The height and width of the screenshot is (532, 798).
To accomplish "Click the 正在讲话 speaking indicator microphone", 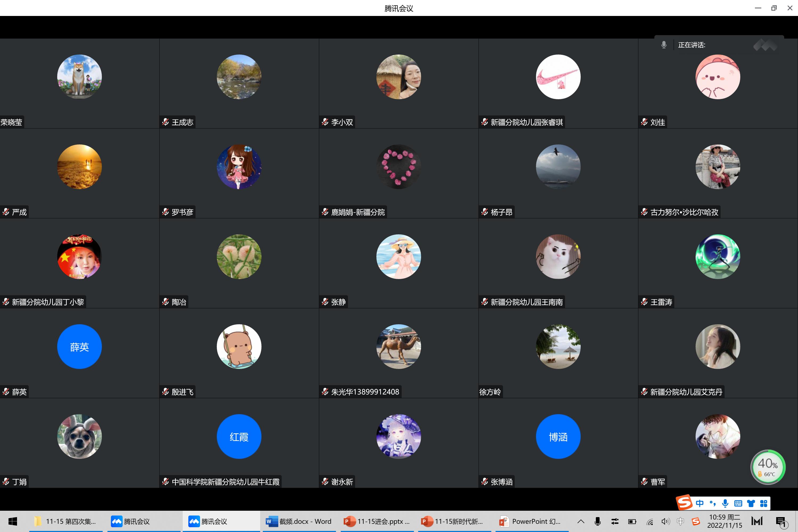I will click(x=664, y=45).
